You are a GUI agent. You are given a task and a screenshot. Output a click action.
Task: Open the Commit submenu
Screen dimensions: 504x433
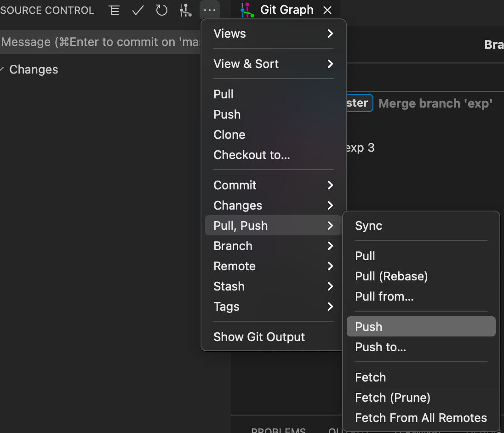click(273, 185)
